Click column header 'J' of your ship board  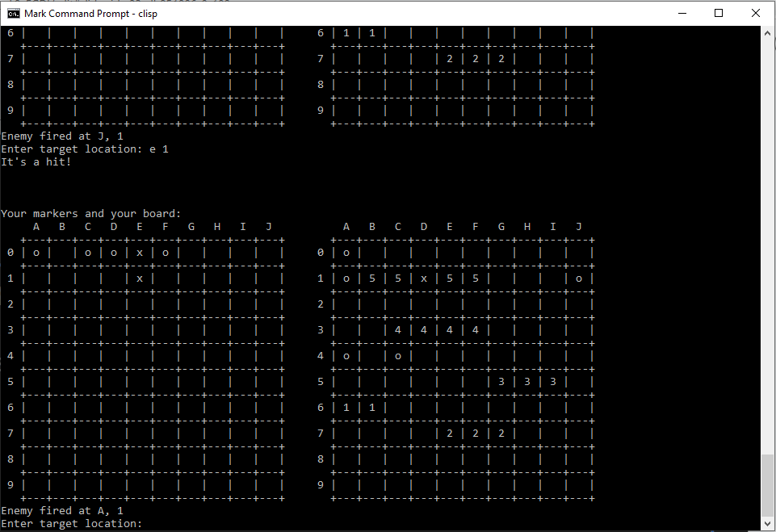[578, 227]
